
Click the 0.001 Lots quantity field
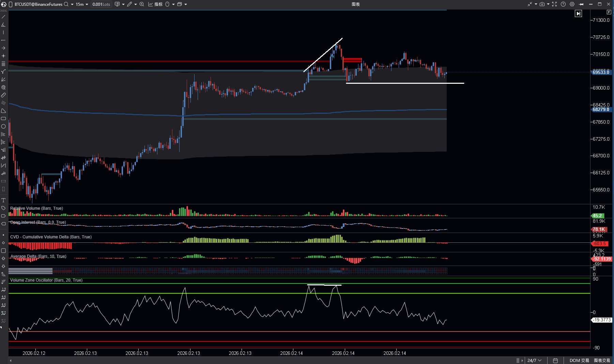101,4
